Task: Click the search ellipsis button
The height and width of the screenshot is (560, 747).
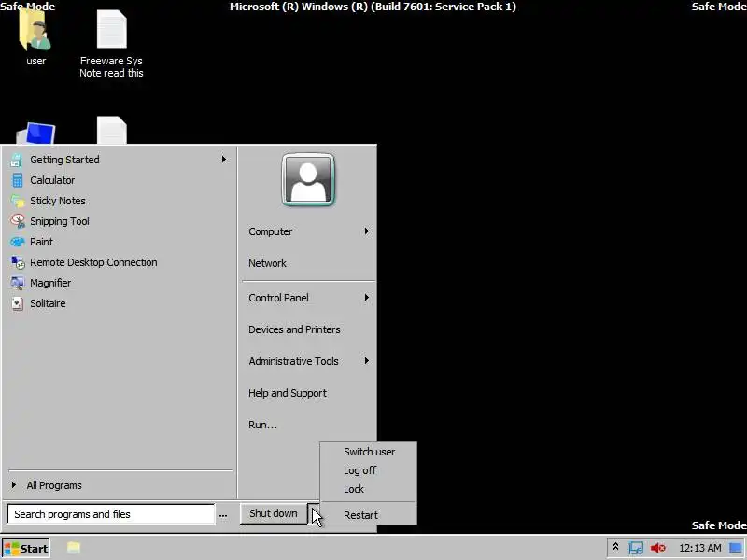Action: point(223,515)
